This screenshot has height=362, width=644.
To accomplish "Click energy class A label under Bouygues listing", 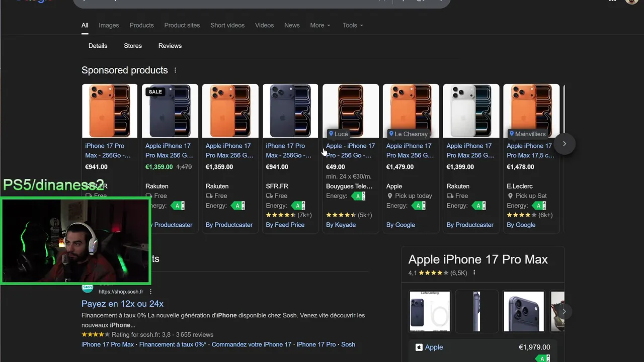I will (359, 196).
